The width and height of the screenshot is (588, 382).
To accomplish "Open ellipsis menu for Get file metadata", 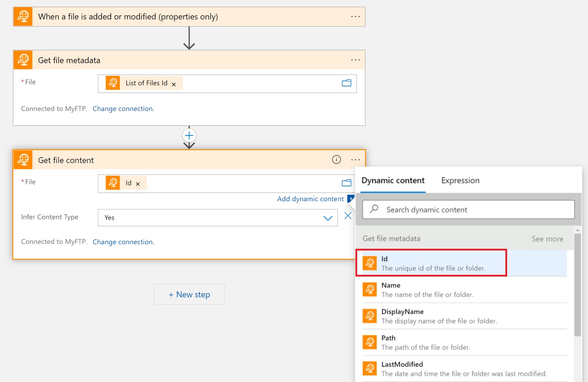I will coord(355,60).
